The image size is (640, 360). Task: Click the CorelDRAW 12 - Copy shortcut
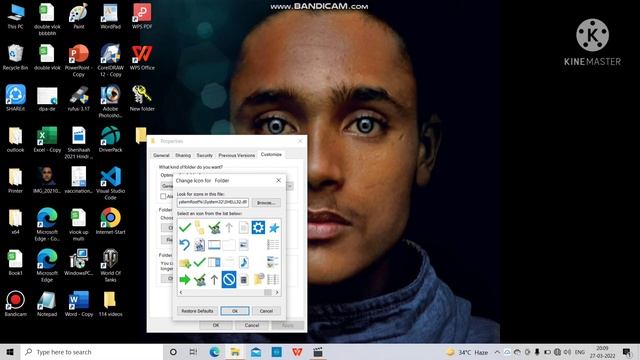[110, 60]
